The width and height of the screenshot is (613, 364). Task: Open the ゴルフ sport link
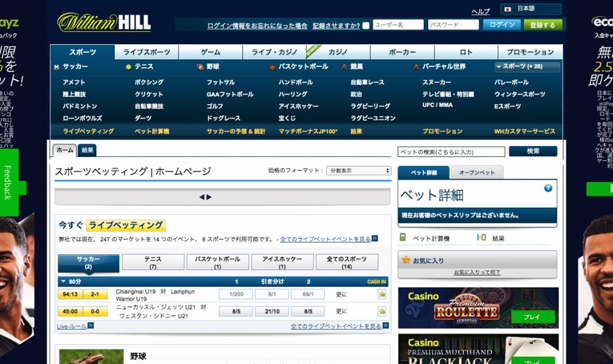click(215, 106)
